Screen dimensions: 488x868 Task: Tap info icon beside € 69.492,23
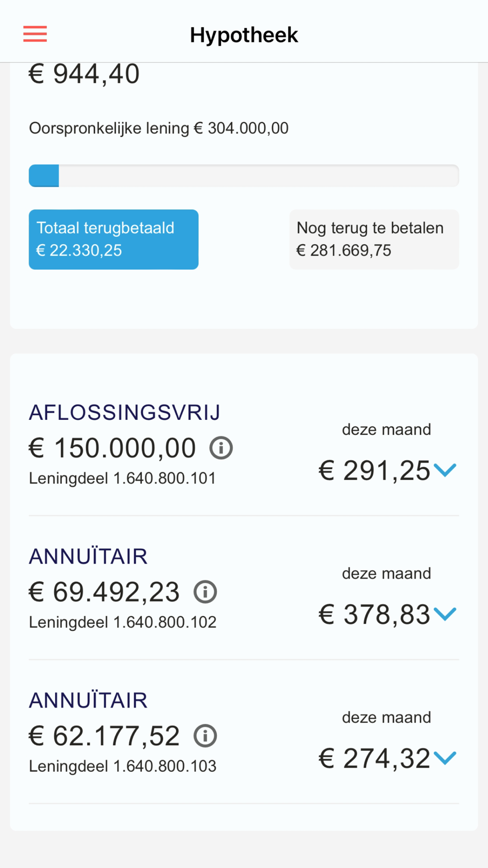(x=205, y=592)
